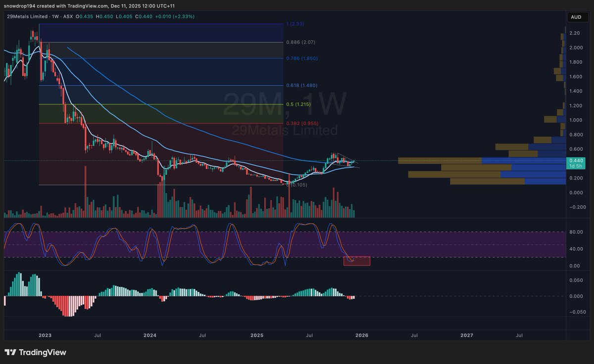Click the 1.800 price axis label

coord(576,62)
